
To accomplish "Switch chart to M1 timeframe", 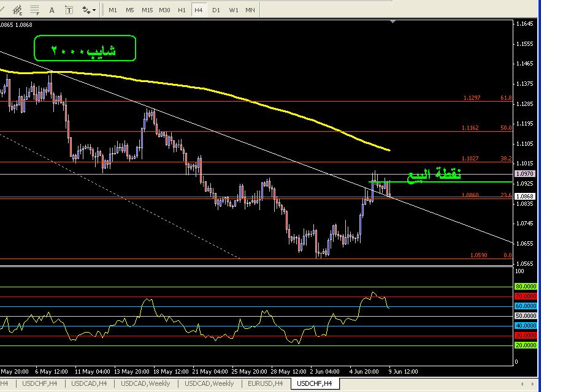I will tap(113, 10).
